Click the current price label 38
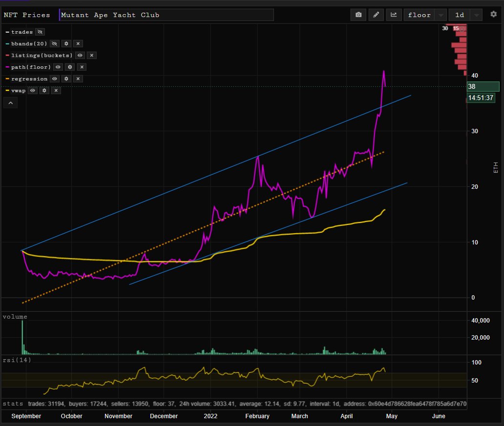This screenshot has width=504, height=426. point(483,86)
